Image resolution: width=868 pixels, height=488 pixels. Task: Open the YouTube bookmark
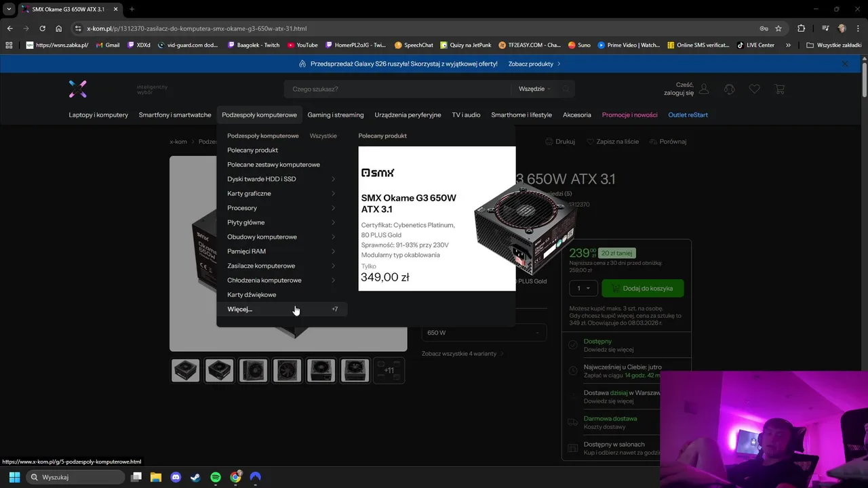302,45
